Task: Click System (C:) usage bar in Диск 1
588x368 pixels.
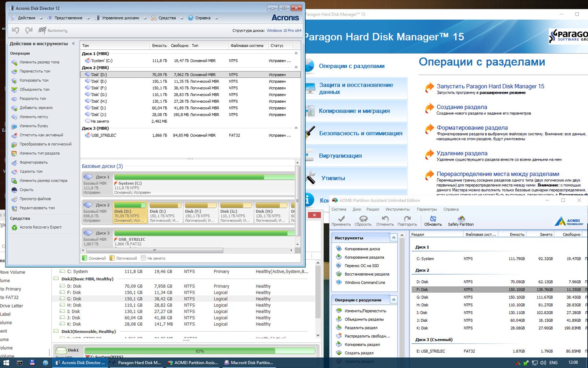Action: (x=204, y=177)
